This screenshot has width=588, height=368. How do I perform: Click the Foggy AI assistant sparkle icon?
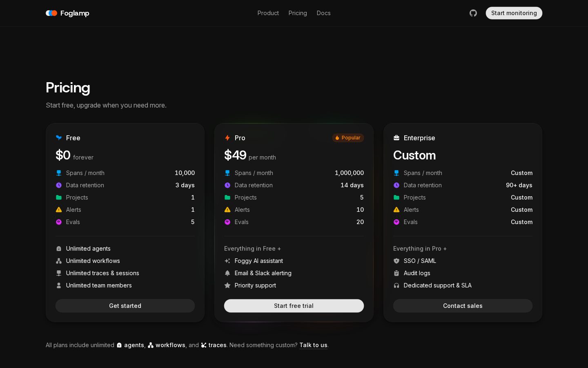coord(227,261)
